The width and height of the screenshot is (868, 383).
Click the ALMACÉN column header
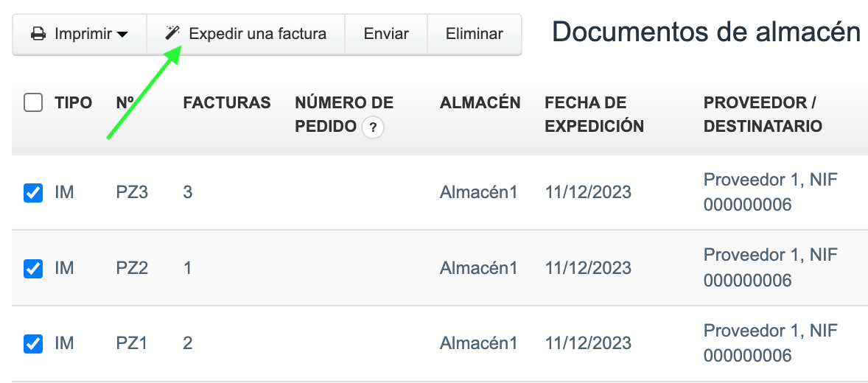point(480,103)
